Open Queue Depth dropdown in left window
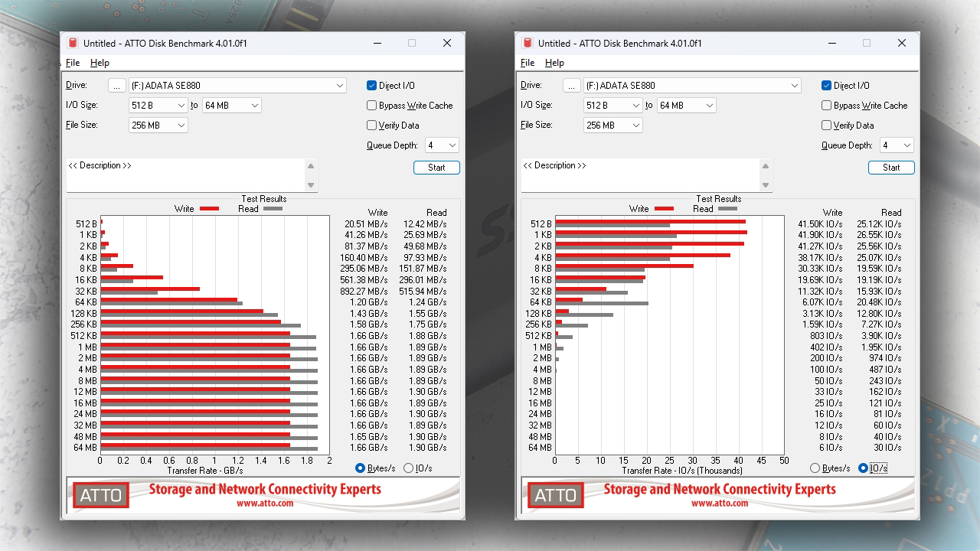 tap(442, 145)
